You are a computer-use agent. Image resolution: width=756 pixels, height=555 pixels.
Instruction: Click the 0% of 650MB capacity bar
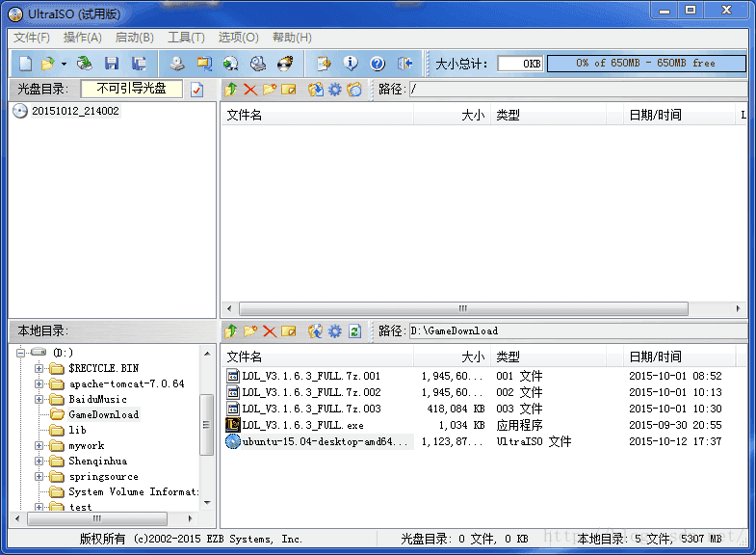point(646,64)
